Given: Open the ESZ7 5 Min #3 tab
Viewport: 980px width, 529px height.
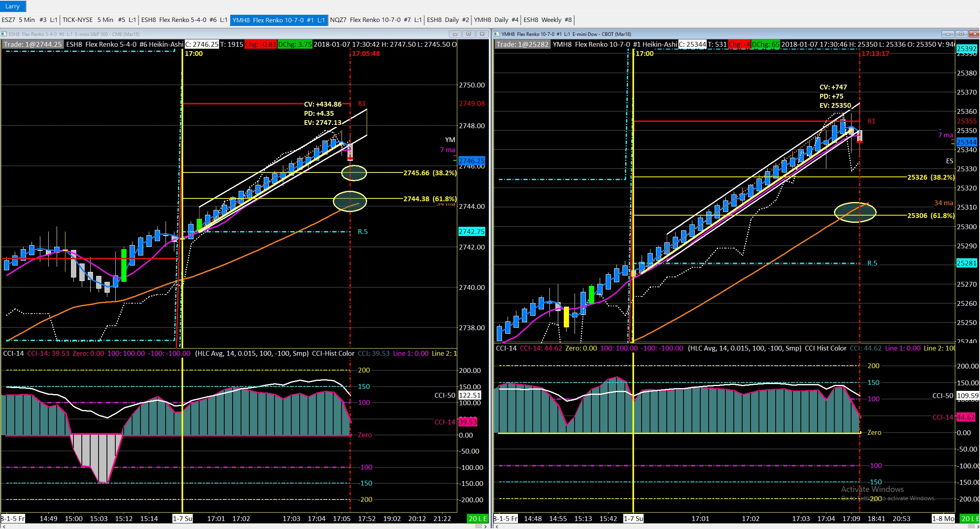Looking at the screenshot, I should [30, 20].
